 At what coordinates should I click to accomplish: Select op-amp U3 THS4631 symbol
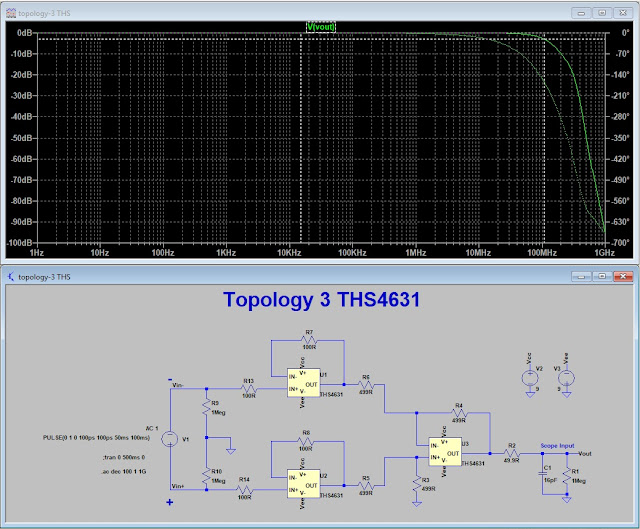pyautogui.click(x=445, y=451)
